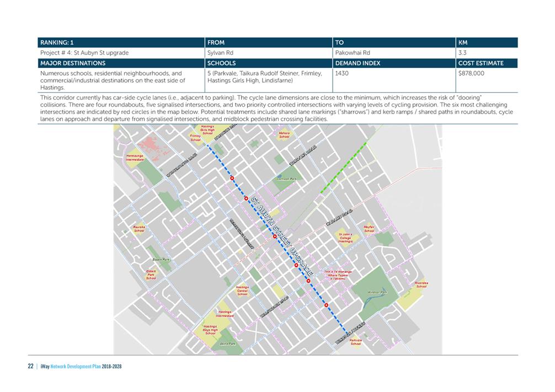Click the major destinations description cell
Viewport: 555px width, 392px height.
pyautogui.click(x=121, y=80)
